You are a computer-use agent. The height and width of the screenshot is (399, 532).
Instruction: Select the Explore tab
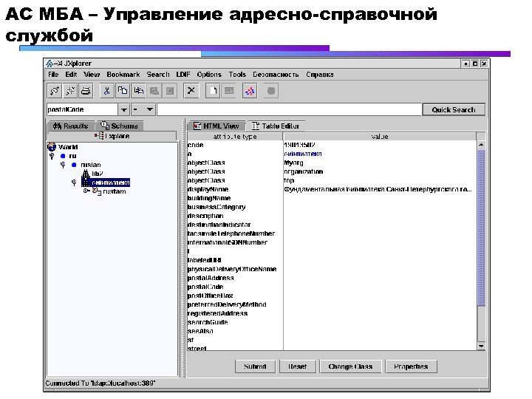point(112,136)
